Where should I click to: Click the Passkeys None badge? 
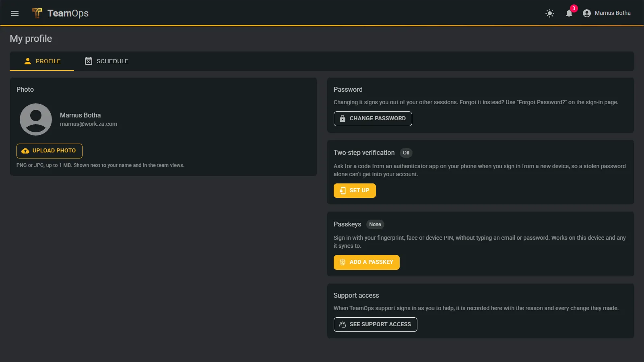click(x=375, y=224)
